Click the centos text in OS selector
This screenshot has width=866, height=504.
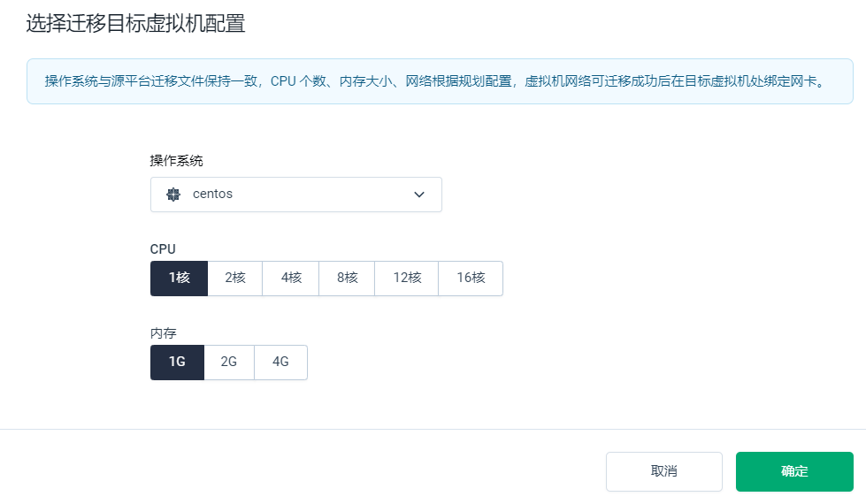(x=212, y=195)
